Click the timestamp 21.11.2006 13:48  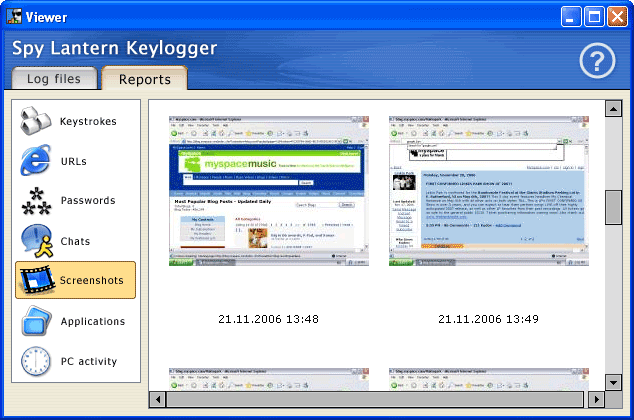click(x=268, y=319)
